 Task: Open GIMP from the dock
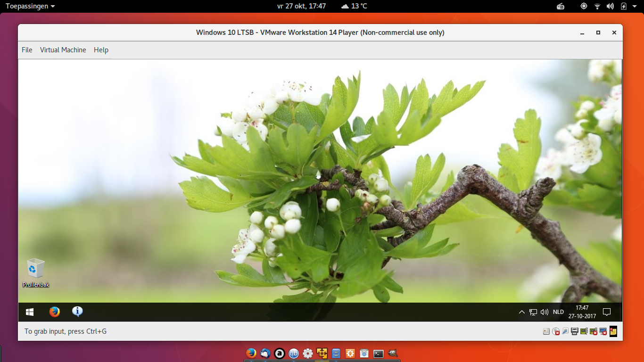(x=392, y=353)
